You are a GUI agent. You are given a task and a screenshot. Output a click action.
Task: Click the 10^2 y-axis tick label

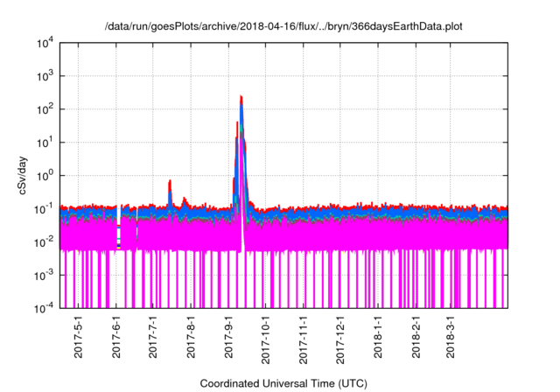[x=45, y=109]
